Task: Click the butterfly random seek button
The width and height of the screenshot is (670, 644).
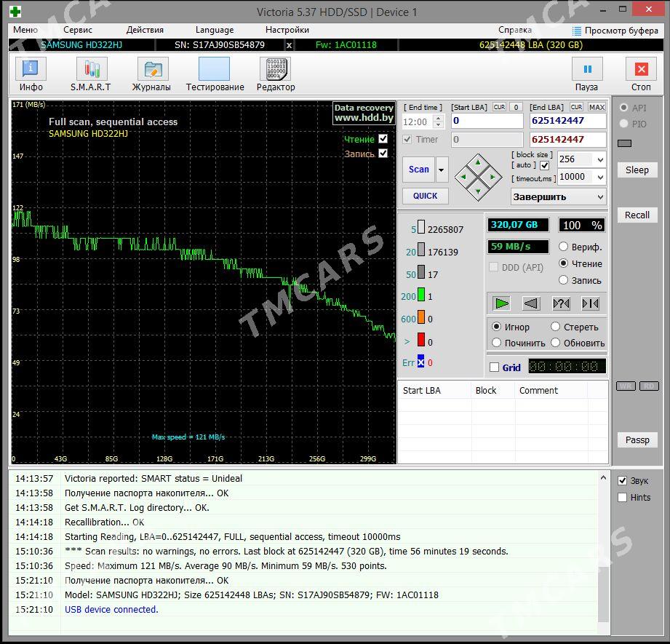Action: pyautogui.click(x=561, y=303)
